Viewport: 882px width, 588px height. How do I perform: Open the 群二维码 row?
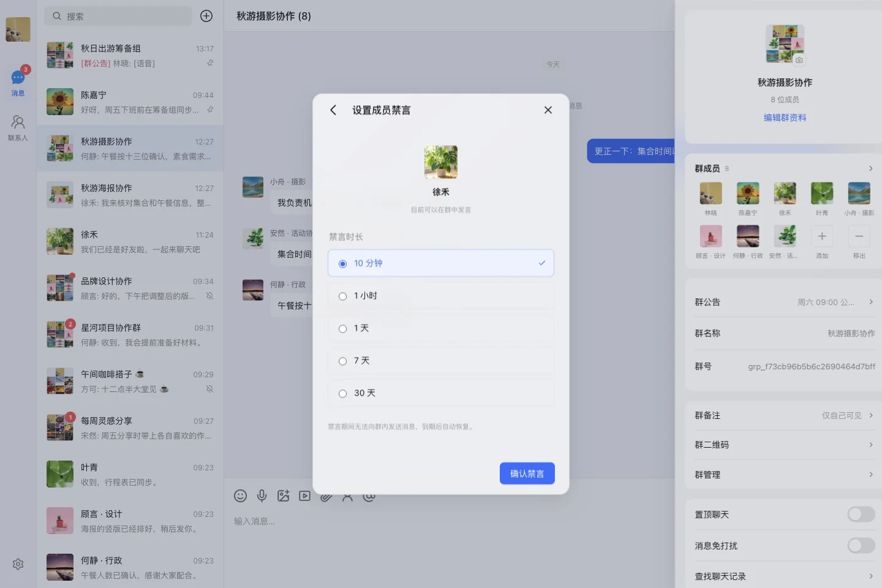[x=784, y=445]
